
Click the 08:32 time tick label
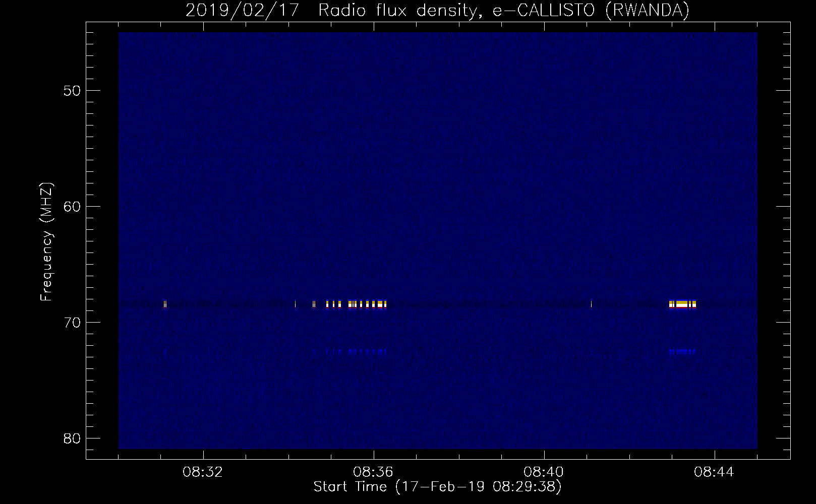coord(203,472)
